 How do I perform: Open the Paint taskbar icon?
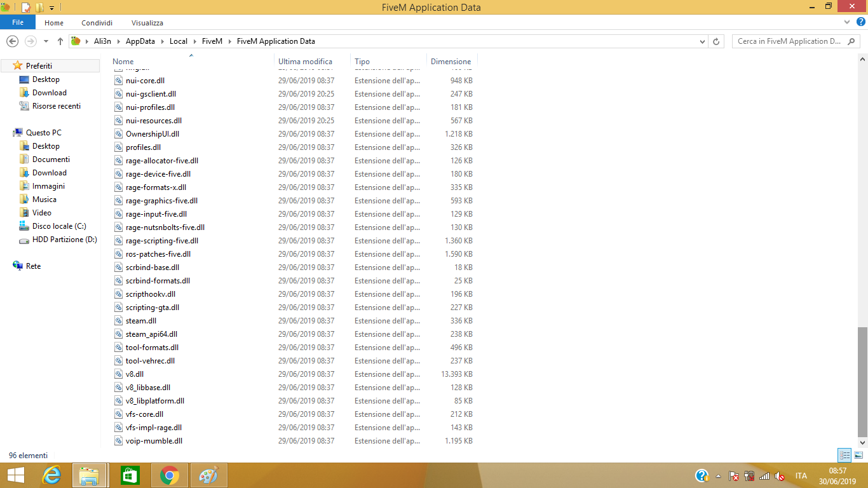[x=208, y=475]
